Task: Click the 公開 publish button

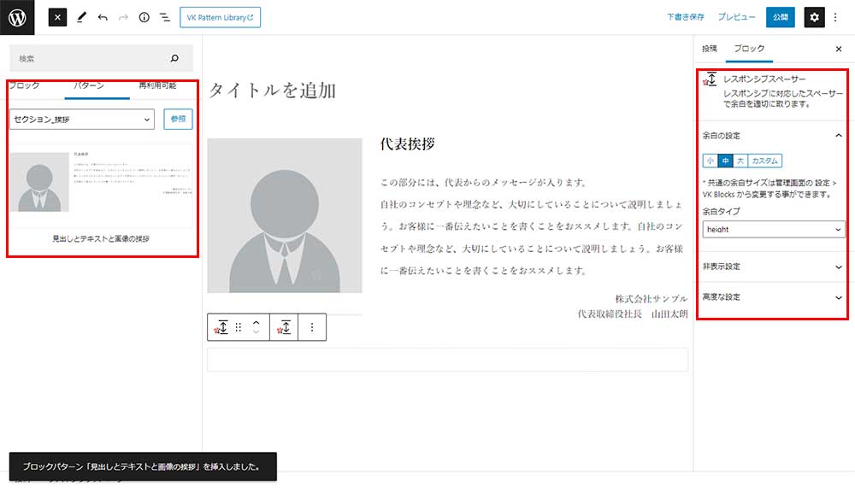Action: pyautogui.click(x=780, y=17)
